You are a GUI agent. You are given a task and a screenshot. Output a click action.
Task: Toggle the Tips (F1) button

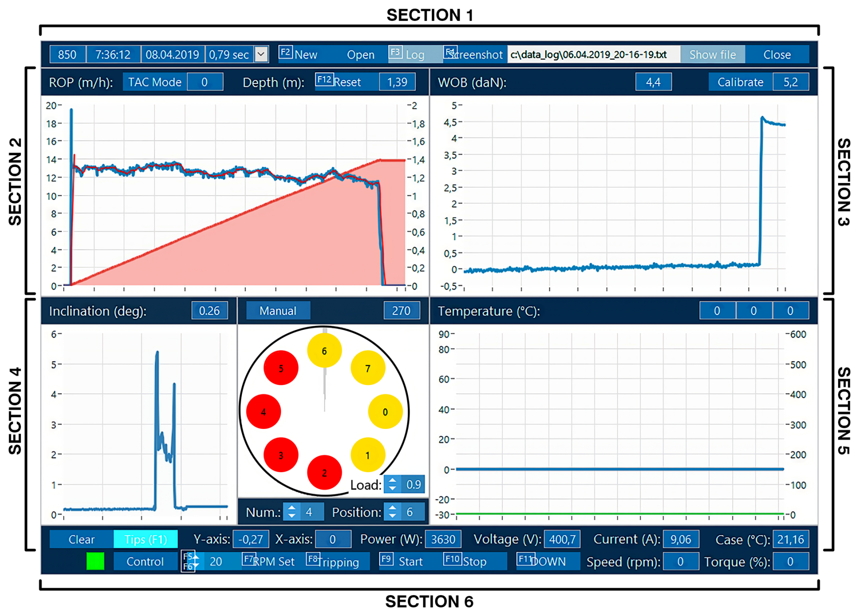(x=145, y=539)
